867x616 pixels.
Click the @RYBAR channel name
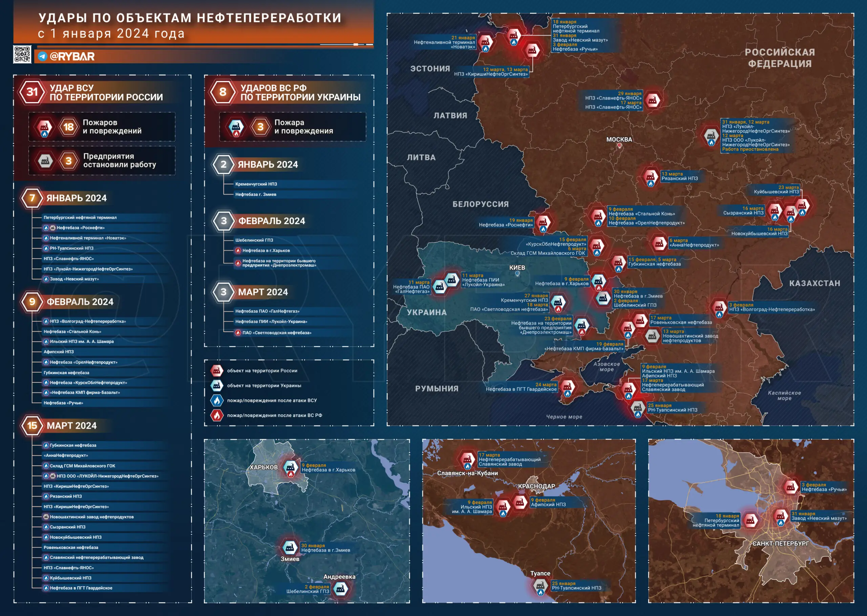tap(72, 57)
